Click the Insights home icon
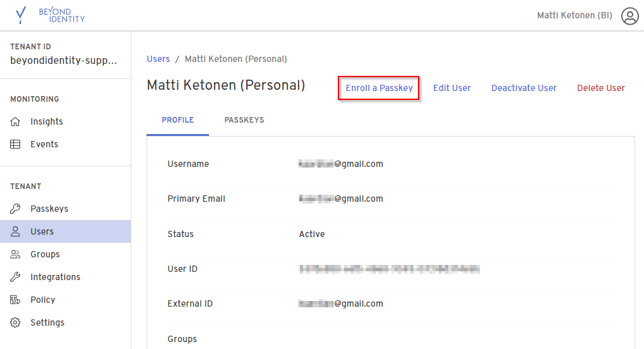The height and width of the screenshot is (349, 644). (x=16, y=121)
